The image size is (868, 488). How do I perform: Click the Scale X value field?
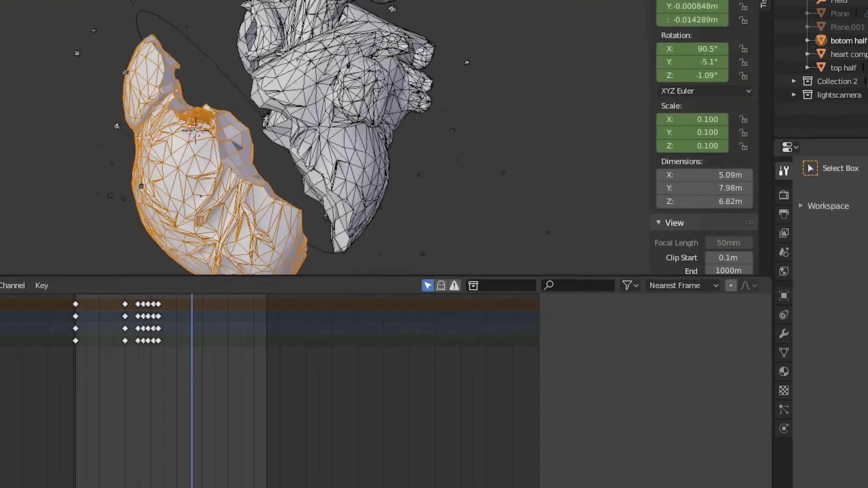pos(692,120)
